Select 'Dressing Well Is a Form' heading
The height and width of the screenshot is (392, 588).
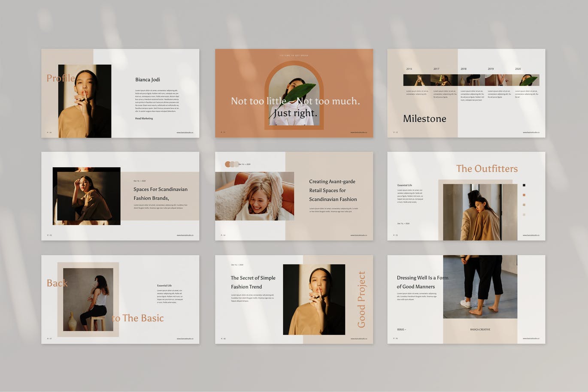[422, 277]
